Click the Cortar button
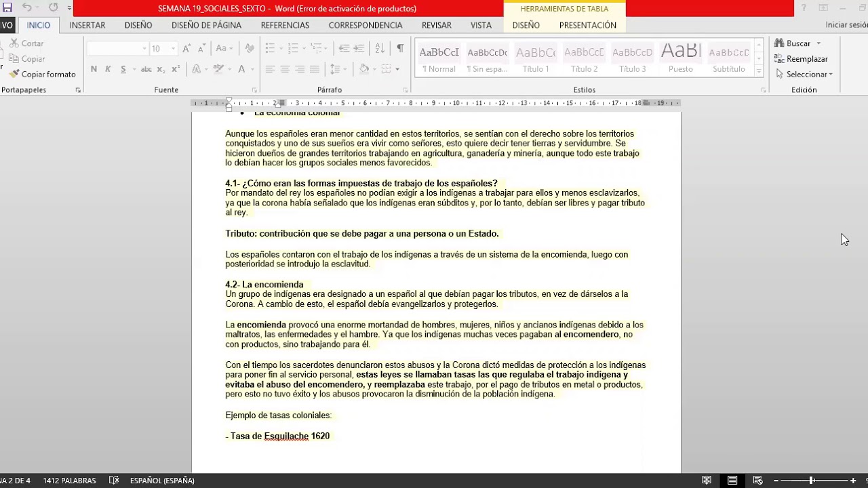The width and height of the screenshot is (868, 488). pyautogui.click(x=27, y=43)
